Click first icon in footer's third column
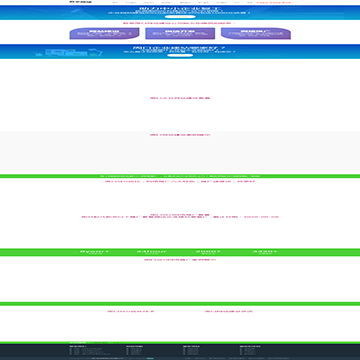 [x=184, y=349]
